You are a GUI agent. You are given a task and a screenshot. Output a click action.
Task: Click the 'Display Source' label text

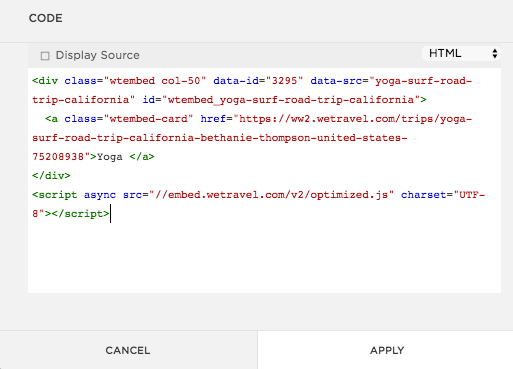pyautogui.click(x=98, y=55)
